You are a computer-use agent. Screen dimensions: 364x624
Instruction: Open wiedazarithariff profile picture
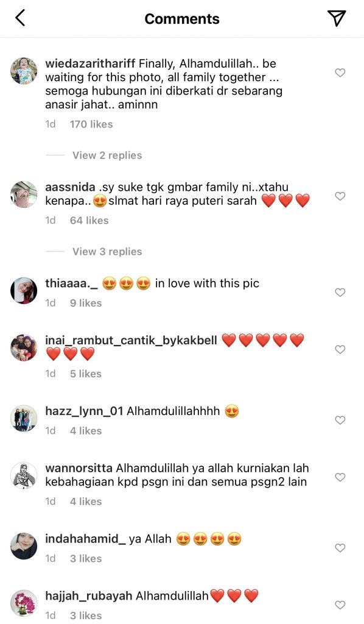point(24,71)
